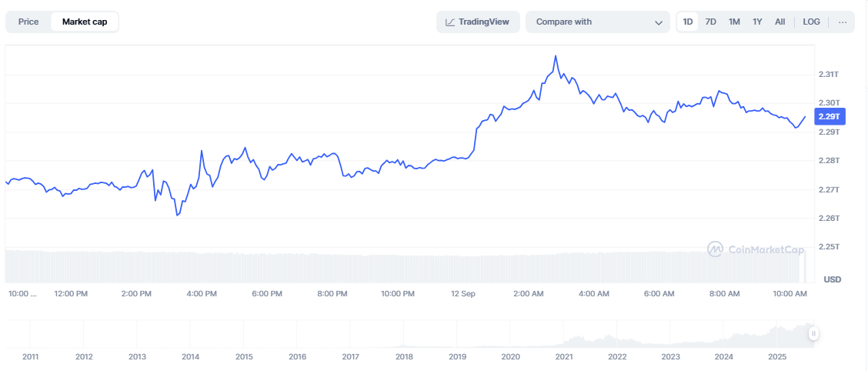Click the 12 Sep date label

462,293
